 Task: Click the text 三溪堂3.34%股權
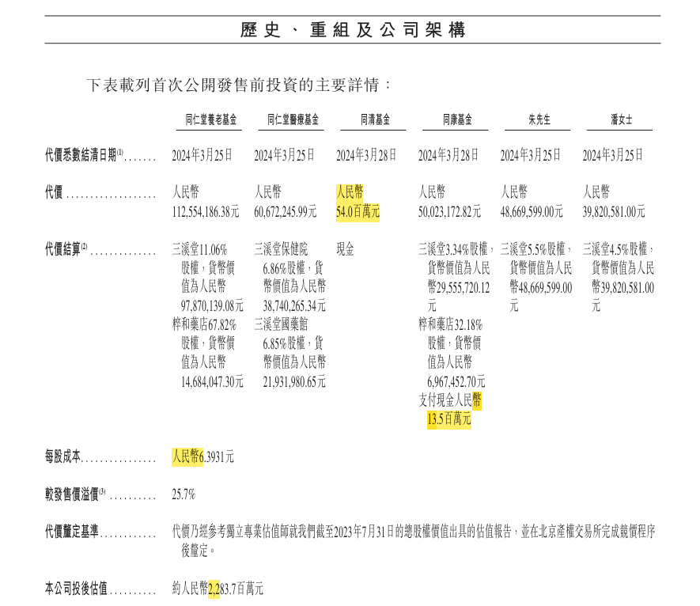tap(453, 248)
